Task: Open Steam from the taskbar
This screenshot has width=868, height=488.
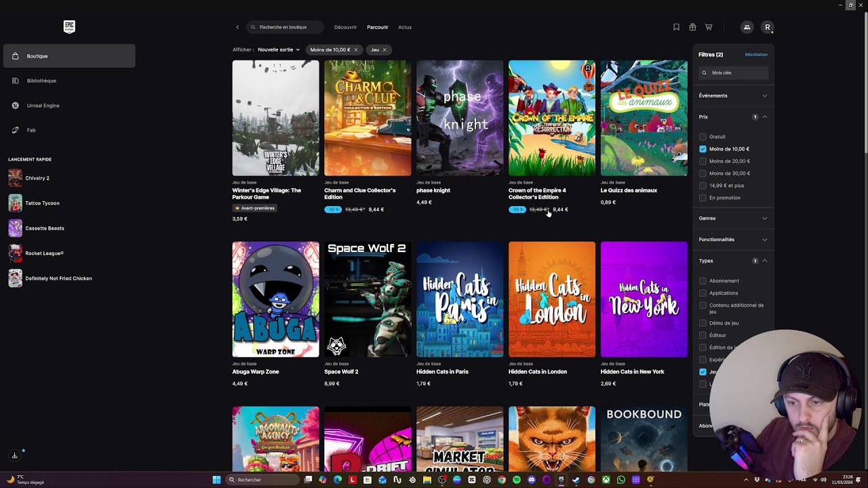Action: tap(576, 480)
